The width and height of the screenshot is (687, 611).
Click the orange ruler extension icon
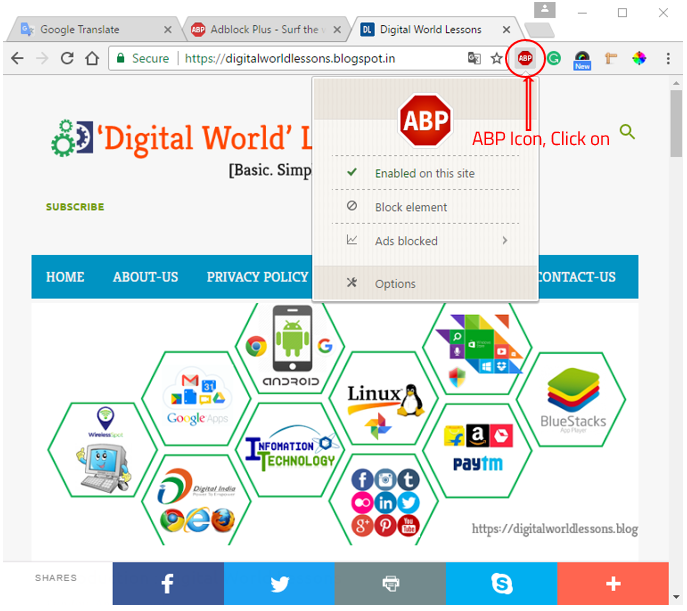coord(610,58)
